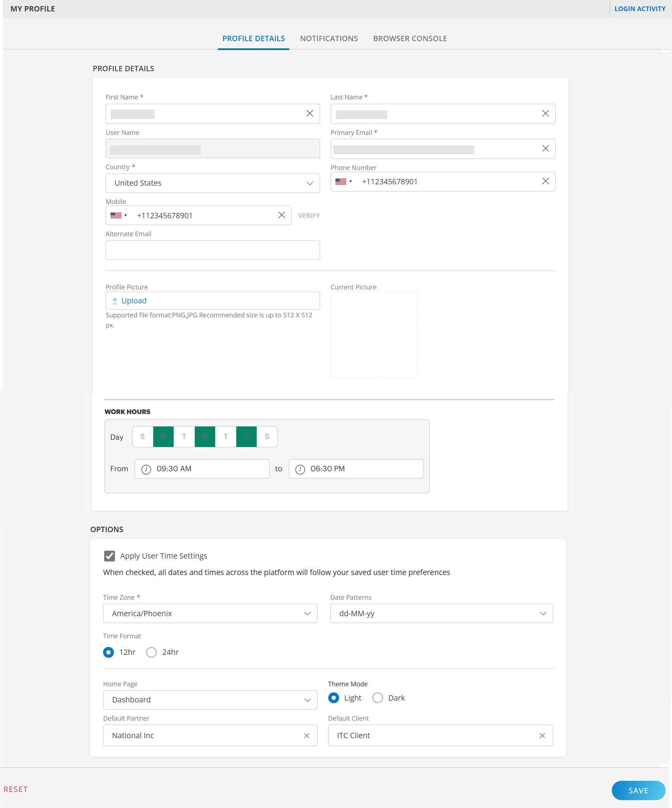
Task: Clear the Phone Number field
Action: (545, 181)
